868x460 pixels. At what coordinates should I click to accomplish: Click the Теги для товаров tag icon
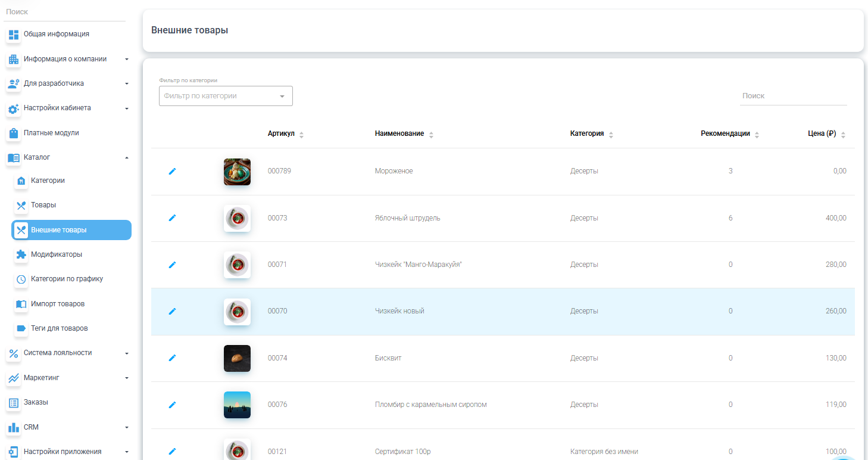tap(21, 328)
